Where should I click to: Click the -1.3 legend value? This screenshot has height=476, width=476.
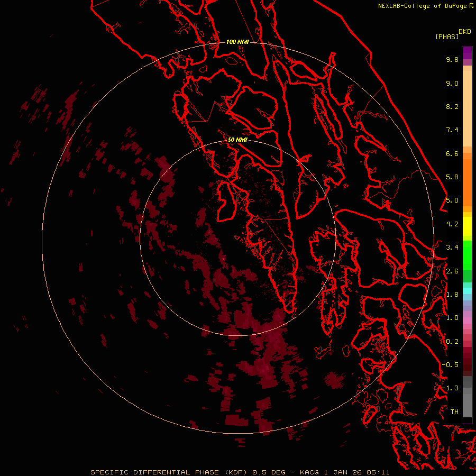pos(450,388)
